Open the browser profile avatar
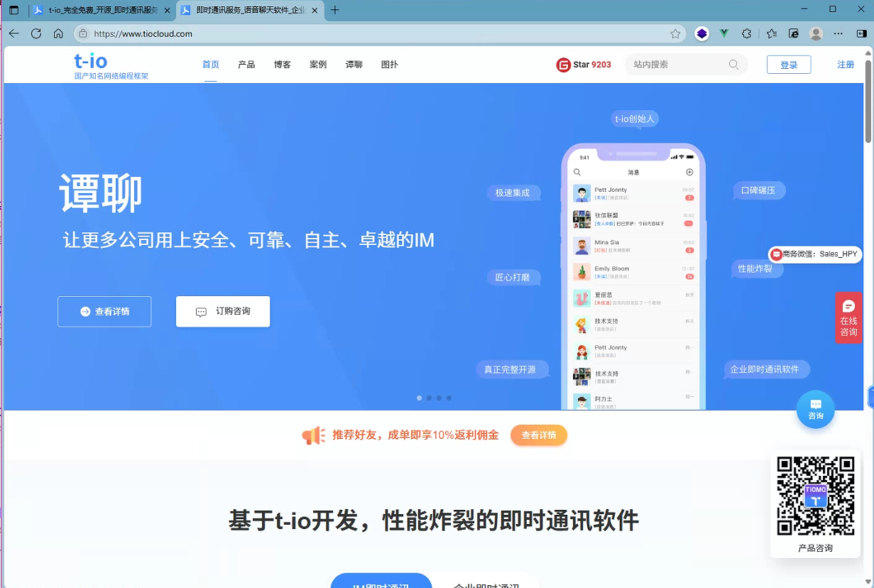This screenshot has width=874, height=588. click(x=816, y=33)
